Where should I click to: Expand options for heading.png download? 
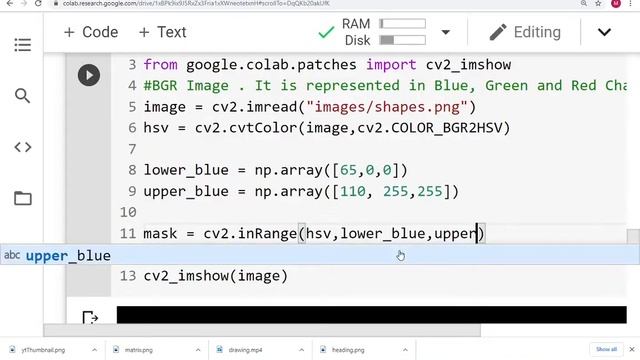pos(405,350)
